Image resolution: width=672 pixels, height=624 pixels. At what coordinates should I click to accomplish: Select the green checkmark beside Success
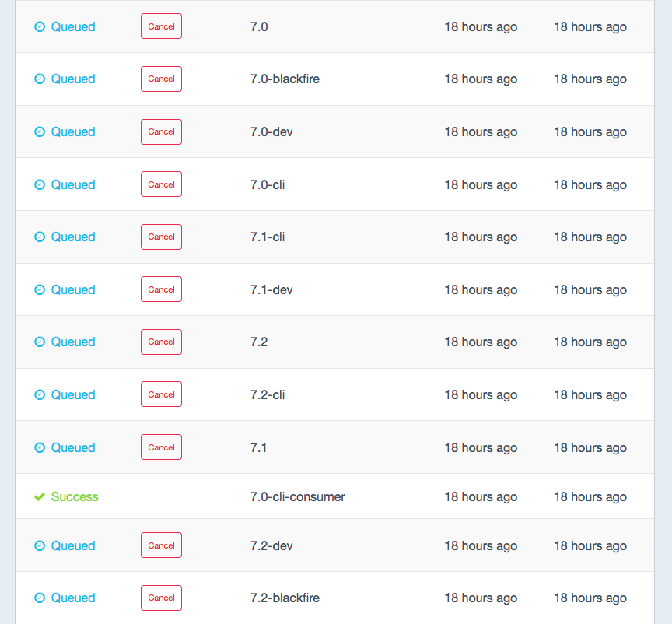click(39, 496)
